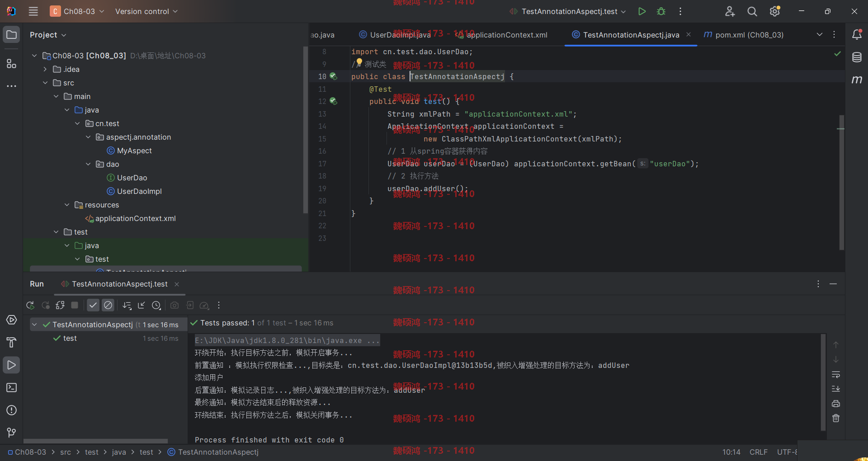Close the TestAnnotationAspectj.java tab

[688, 34]
